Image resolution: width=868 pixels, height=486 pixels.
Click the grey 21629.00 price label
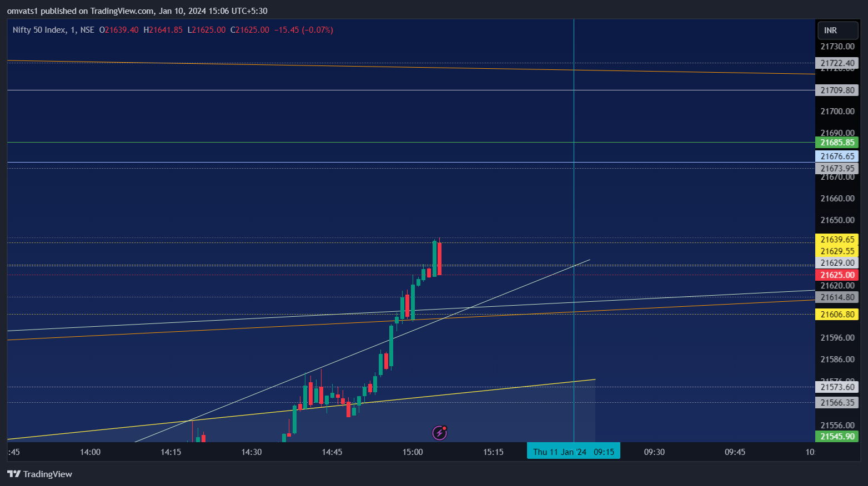837,263
